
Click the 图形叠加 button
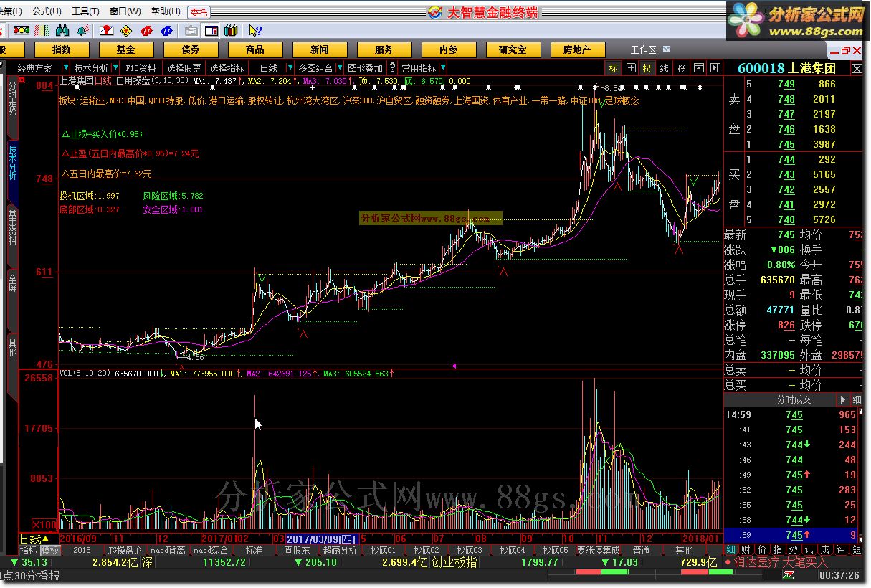[365, 68]
